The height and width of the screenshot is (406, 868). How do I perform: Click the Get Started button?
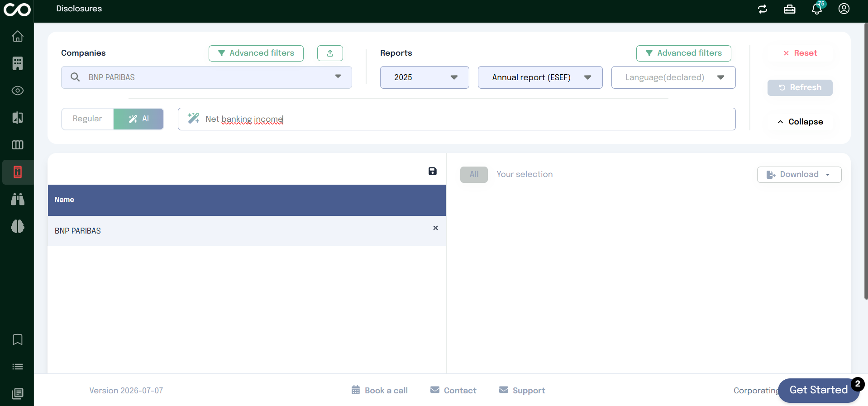coord(818,390)
